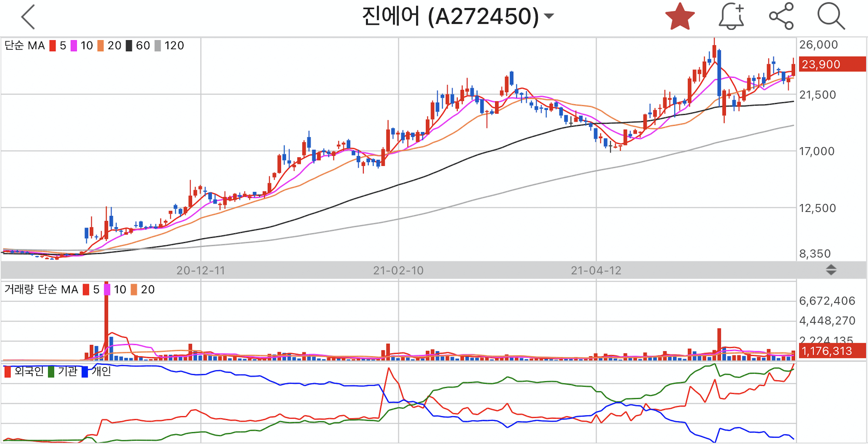Expand the 진에어 (A272450) stock selector dropdown

(x=549, y=16)
